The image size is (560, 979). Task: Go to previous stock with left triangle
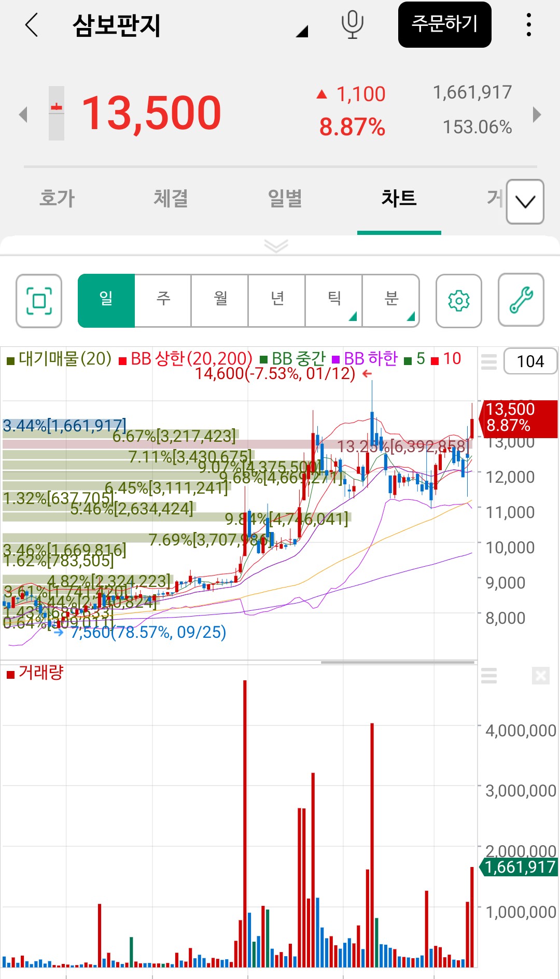pyautogui.click(x=23, y=115)
